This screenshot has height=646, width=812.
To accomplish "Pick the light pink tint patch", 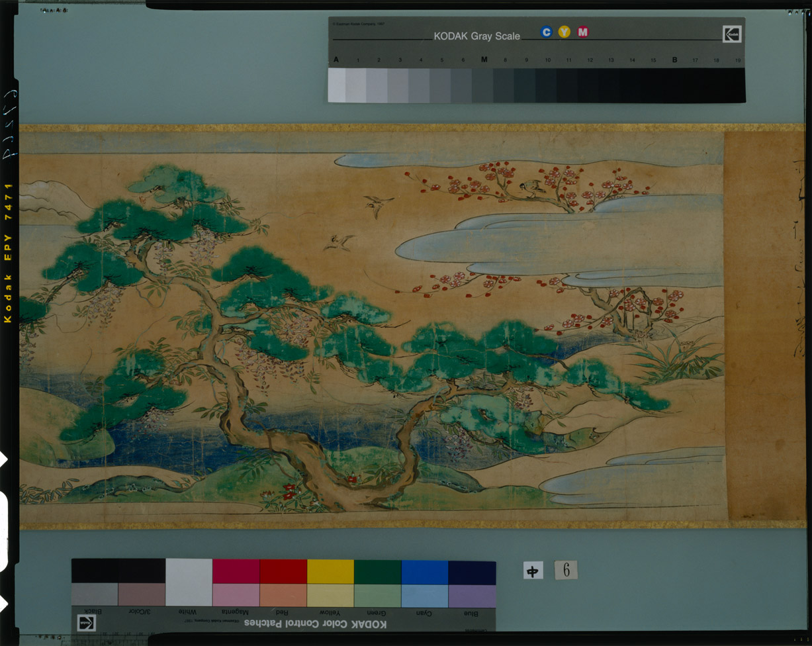I will tap(236, 595).
